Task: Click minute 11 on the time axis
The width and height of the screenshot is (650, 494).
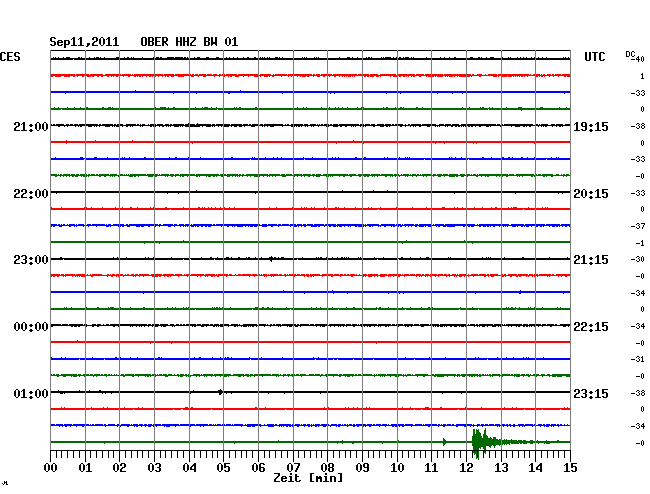Action: coord(431,467)
